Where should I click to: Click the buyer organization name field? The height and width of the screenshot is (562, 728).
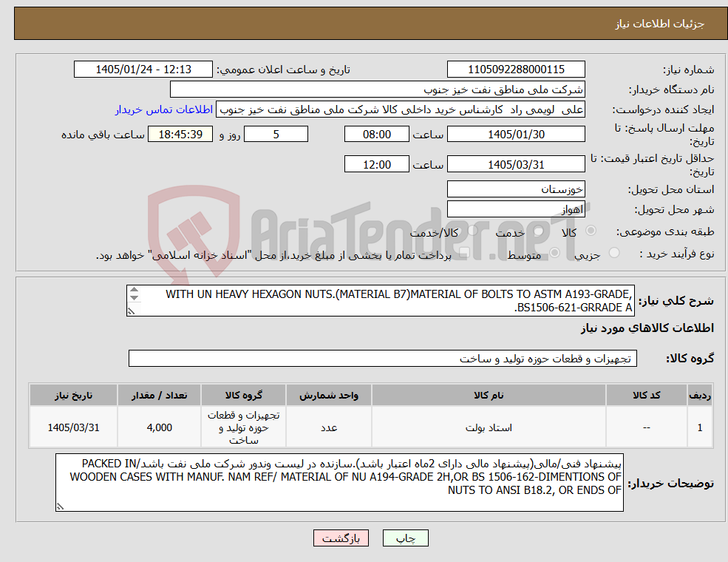coord(378,89)
